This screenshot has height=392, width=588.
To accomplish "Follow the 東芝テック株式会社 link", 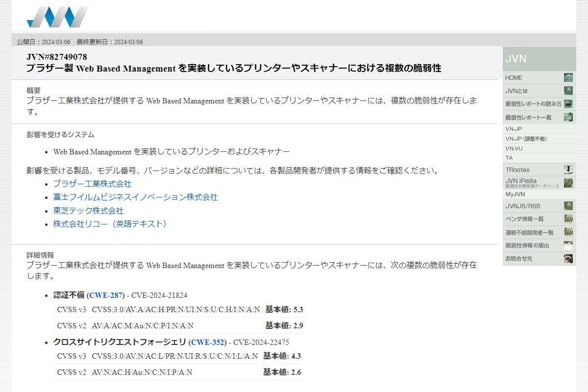I will 88,211.
